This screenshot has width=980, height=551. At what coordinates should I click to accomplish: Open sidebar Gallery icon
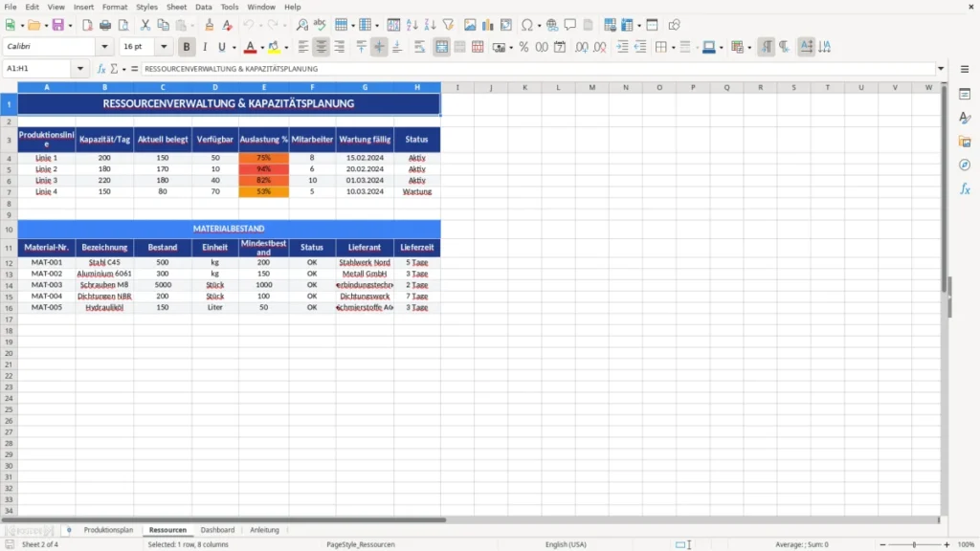tap(965, 142)
